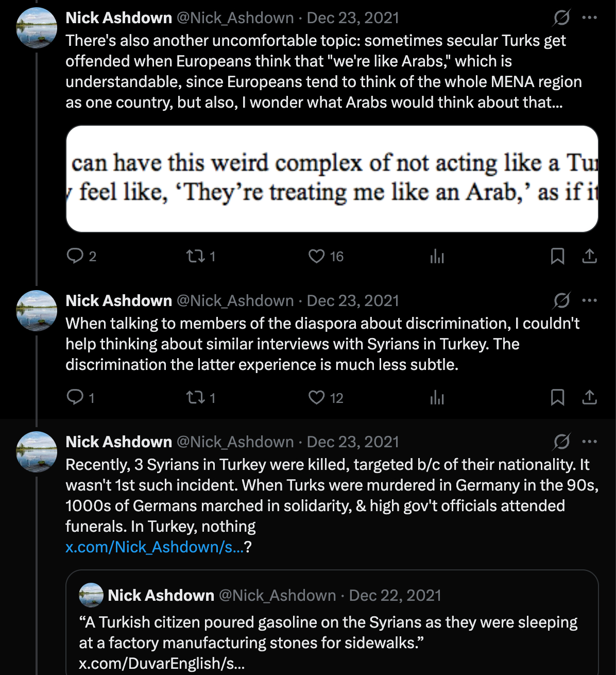The width and height of the screenshot is (616, 675).
Task: Open more options menu on first tweet
Action: (589, 18)
